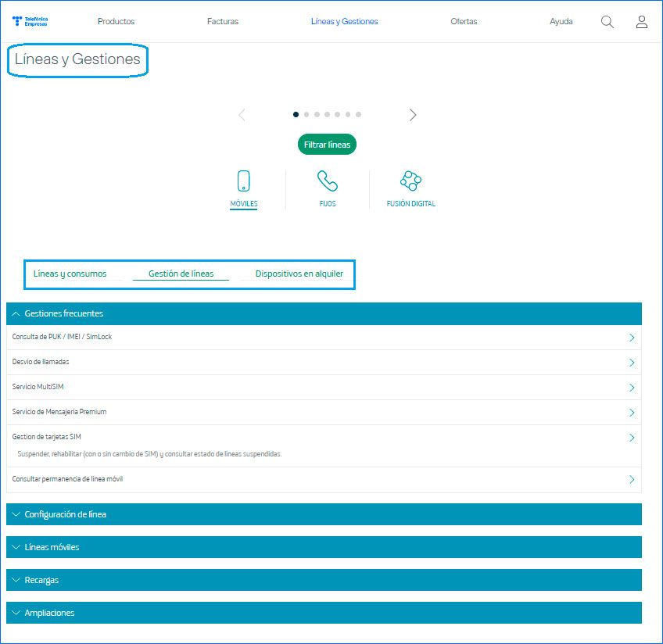Switch to the Dispositivos en alquiler tab
Viewport: 663px width, 644px height.
coord(299,274)
